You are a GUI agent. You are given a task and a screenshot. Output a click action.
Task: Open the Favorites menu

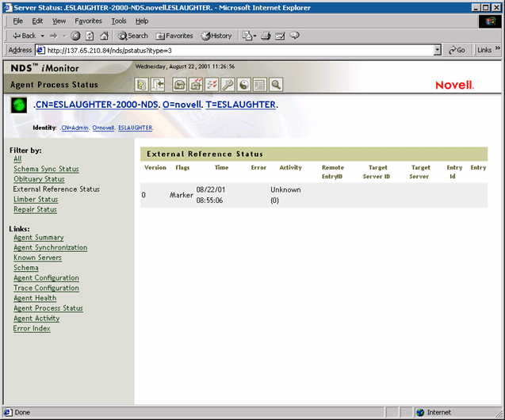pyautogui.click(x=88, y=21)
